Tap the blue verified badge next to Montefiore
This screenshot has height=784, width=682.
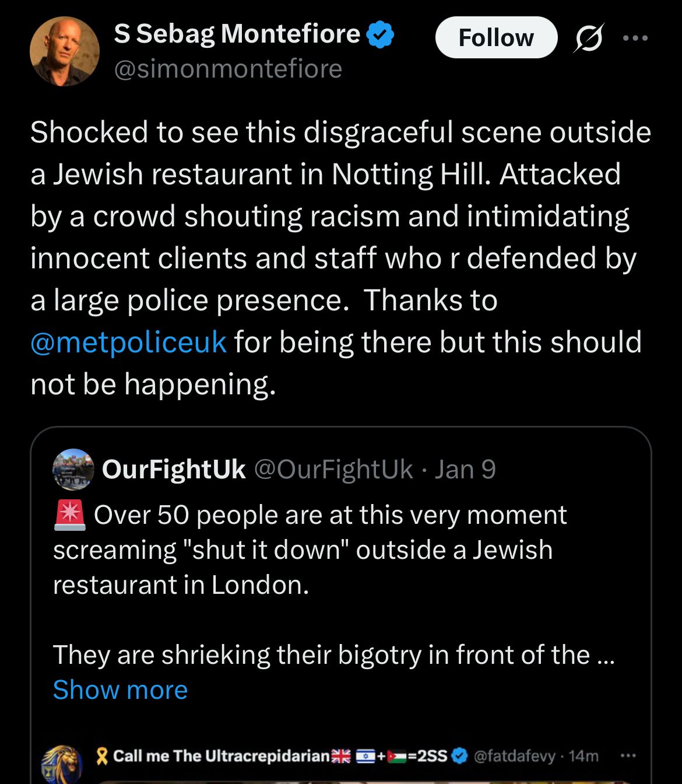381,35
